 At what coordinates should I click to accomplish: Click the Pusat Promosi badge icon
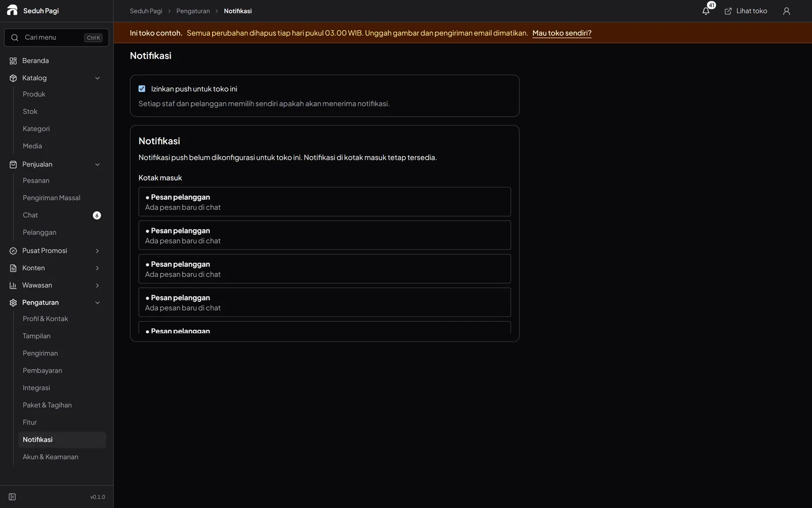point(13,251)
